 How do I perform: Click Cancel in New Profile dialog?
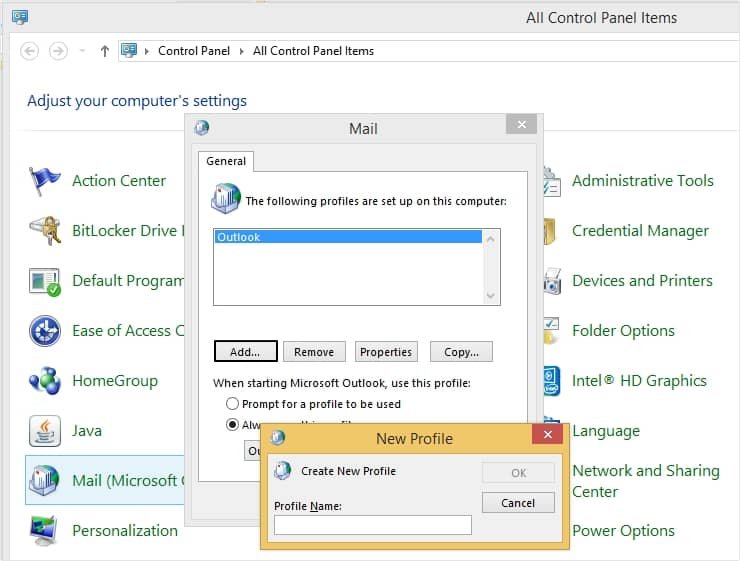(518, 503)
